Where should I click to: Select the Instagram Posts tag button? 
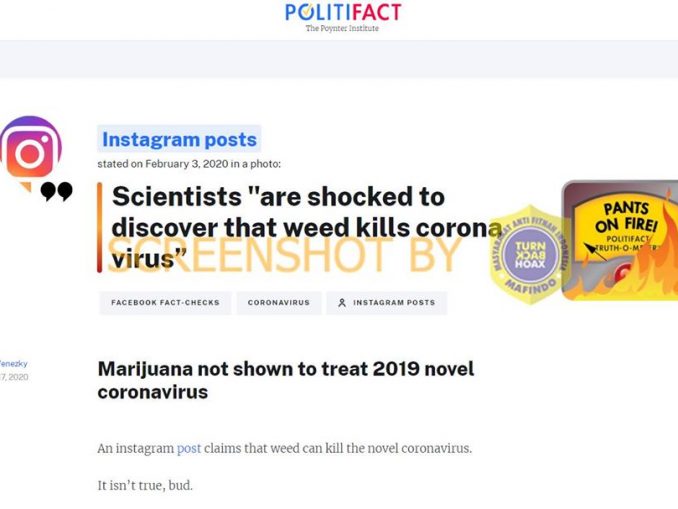[x=387, y=303]
